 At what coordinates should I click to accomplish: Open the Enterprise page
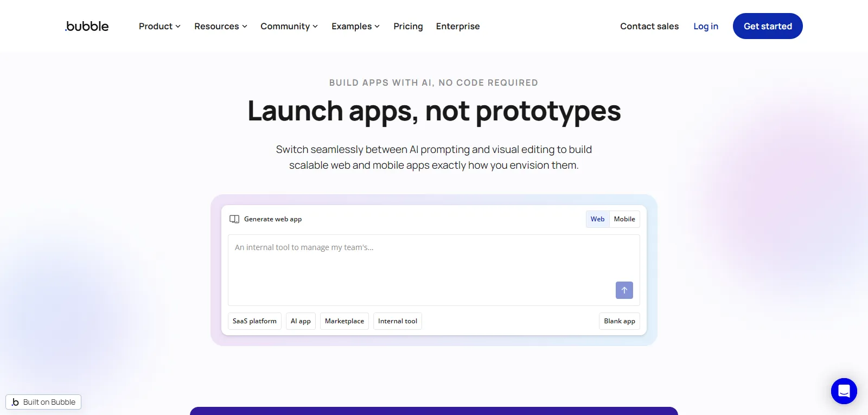458,26
